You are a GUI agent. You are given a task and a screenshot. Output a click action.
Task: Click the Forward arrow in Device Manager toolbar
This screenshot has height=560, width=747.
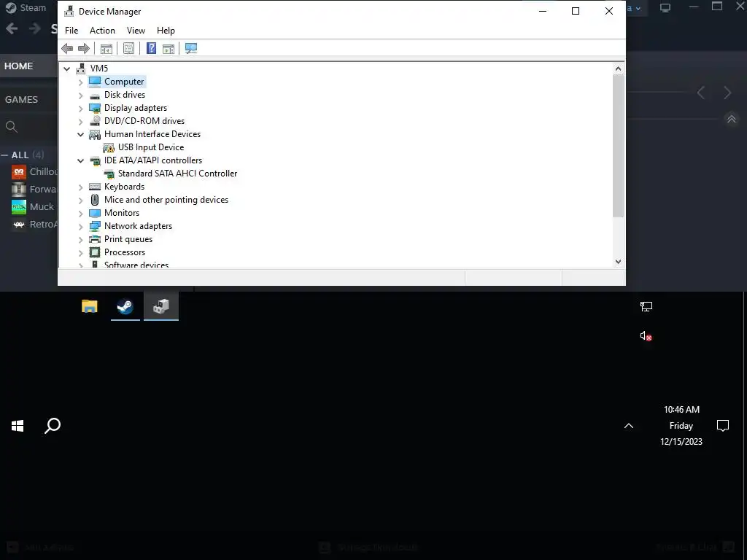(84, 48)
